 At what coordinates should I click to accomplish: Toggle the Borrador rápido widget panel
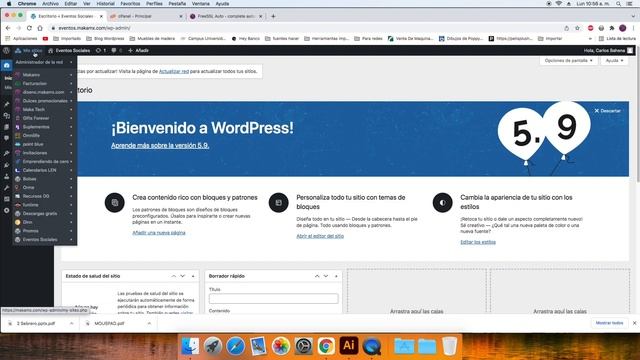[336, 276]
